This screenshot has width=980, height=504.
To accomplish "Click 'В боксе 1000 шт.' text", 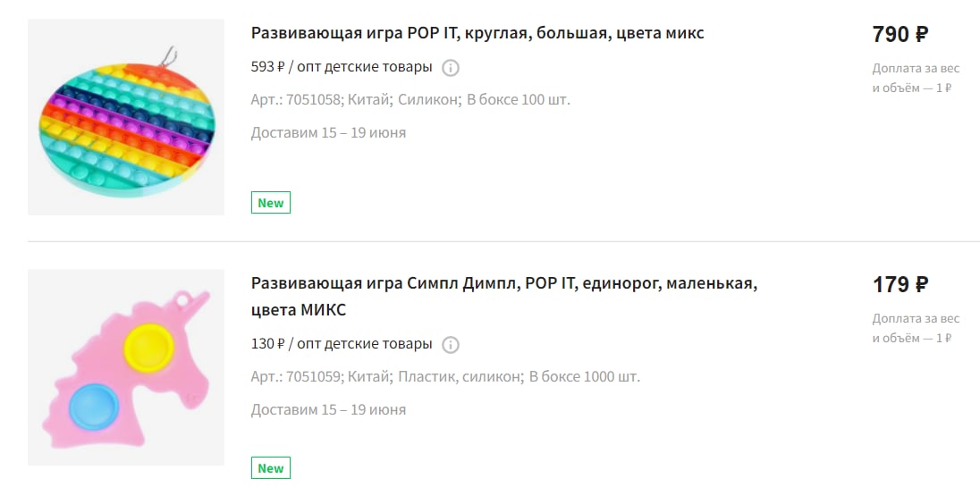I will (x=585, y=376).
